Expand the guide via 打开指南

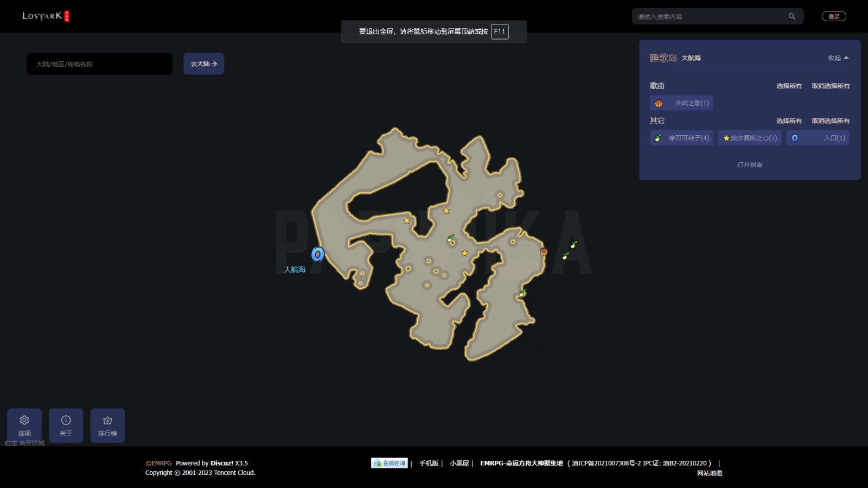point(750,164)
